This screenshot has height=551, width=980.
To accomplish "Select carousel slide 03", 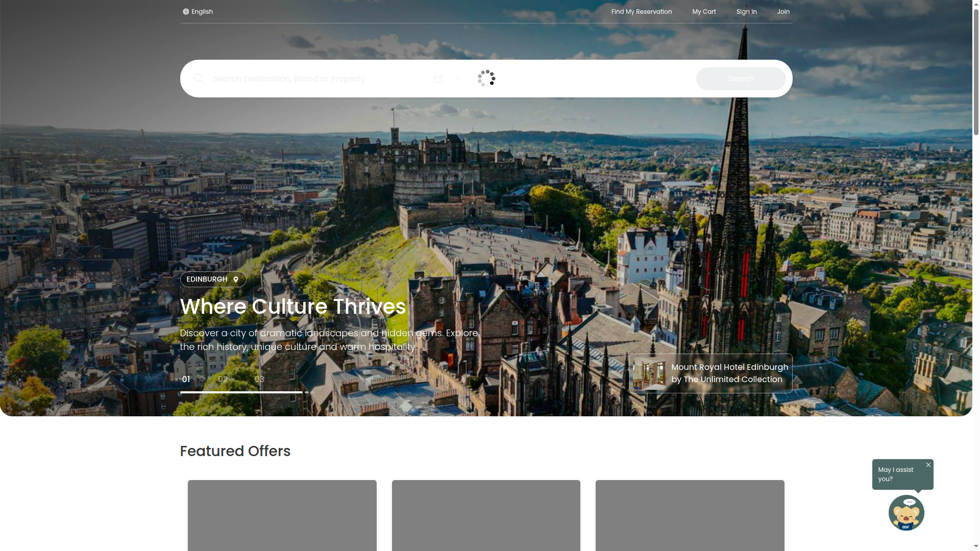I will tap(259, 380).
